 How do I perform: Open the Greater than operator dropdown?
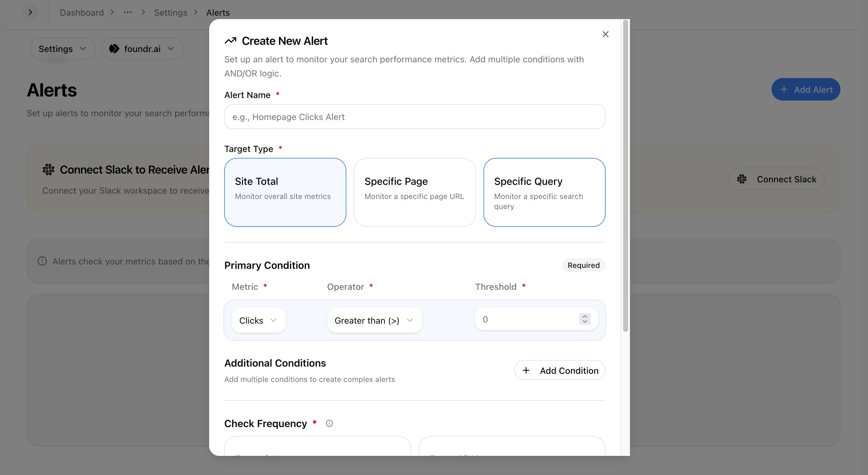pyautogui.click(x=374, y=320)
